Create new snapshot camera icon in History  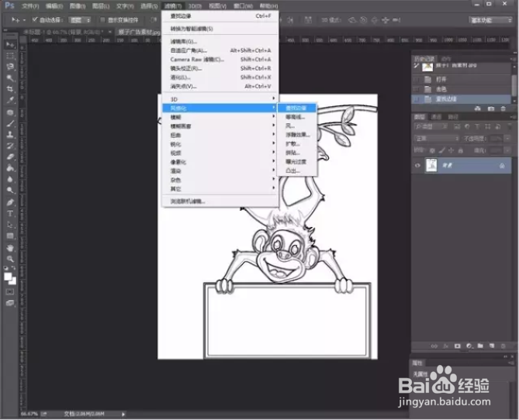click(491, 108)
